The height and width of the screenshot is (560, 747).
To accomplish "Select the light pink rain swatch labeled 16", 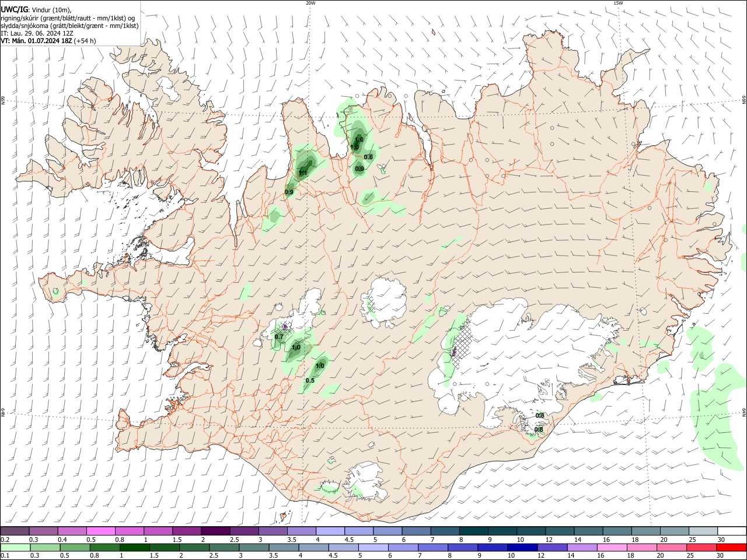I will click(612, 547).
